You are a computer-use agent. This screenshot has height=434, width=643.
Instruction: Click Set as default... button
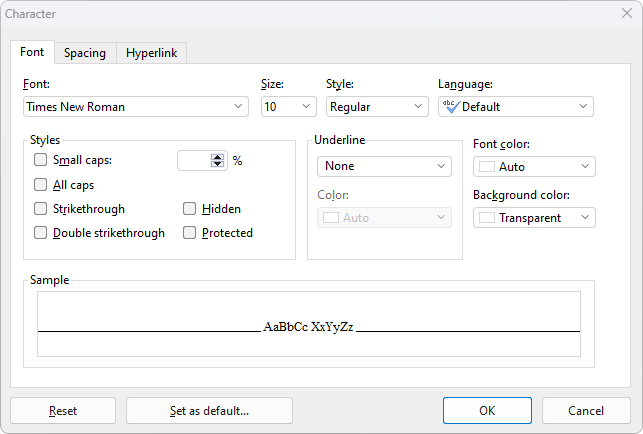[210, 411]
